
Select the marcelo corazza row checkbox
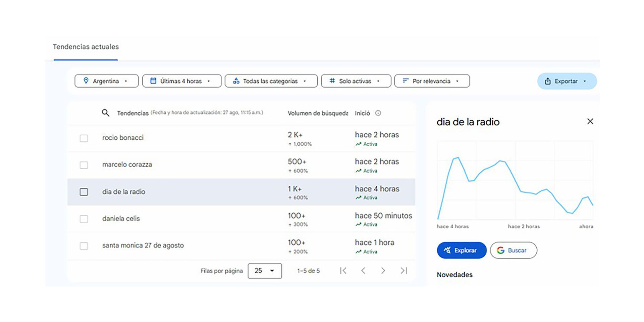84,165
